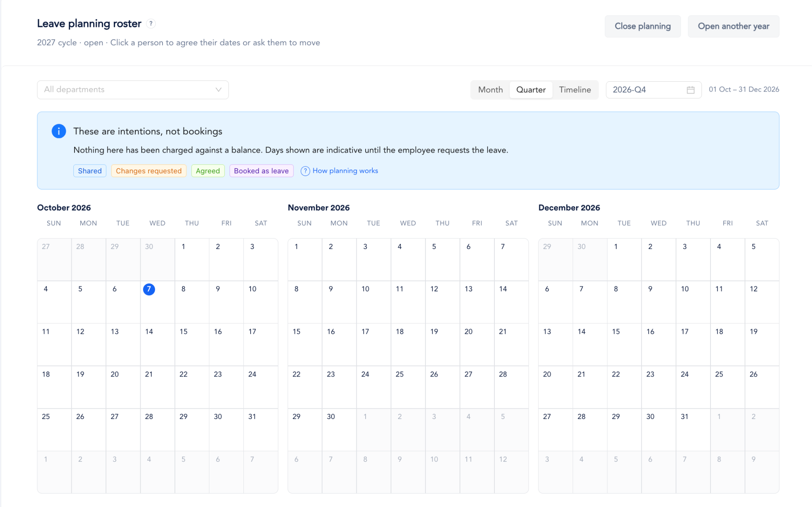812x507 pixels.
Task: Select December 9 in the calendar
Action: click(659, 302)
